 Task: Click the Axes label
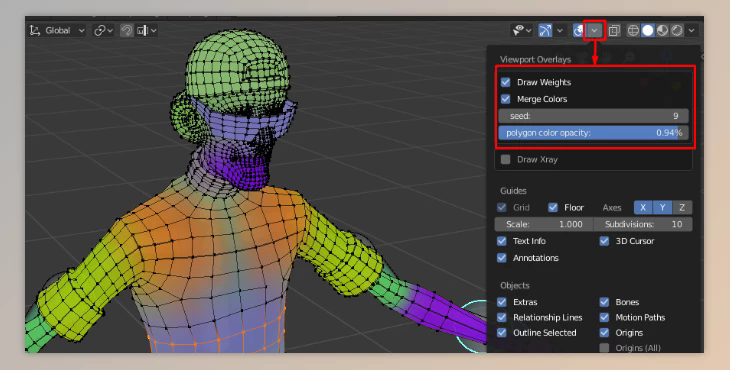coord(612,208)
